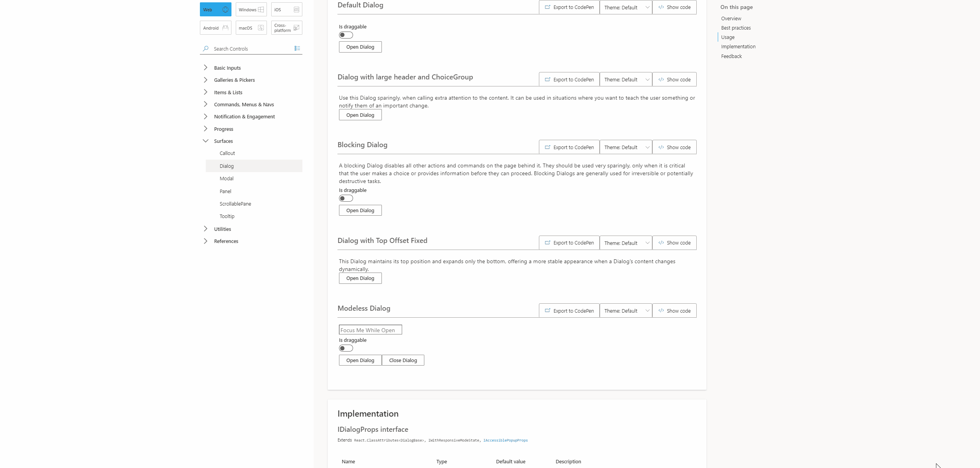The height and width of the screenshot is (468, 980).
Task: Switch to the Web platform tab
Action: coord(215,9)
